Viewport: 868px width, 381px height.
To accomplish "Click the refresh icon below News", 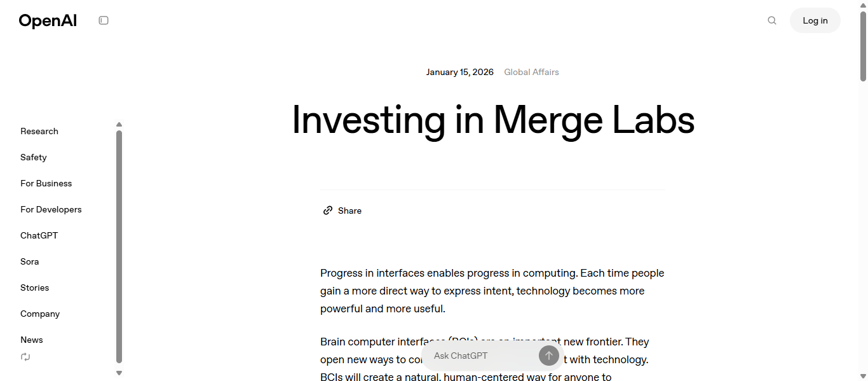I will pos(25,357).
